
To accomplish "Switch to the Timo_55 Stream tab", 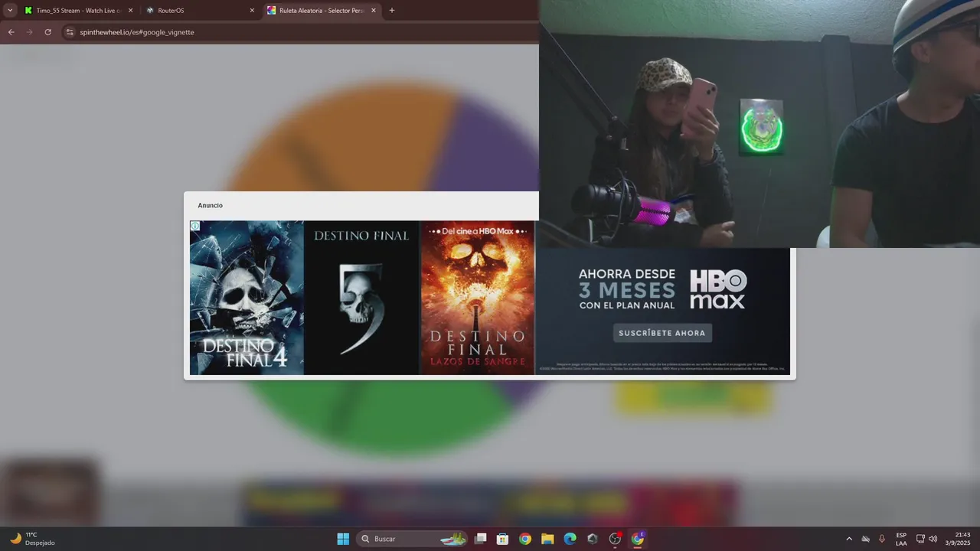I will pos(78,11).
